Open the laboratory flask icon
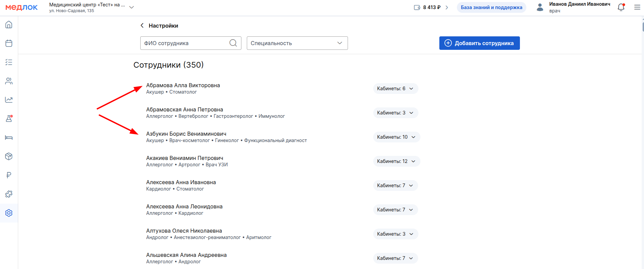This screenshot has height=269, width=644. point(9,119)
